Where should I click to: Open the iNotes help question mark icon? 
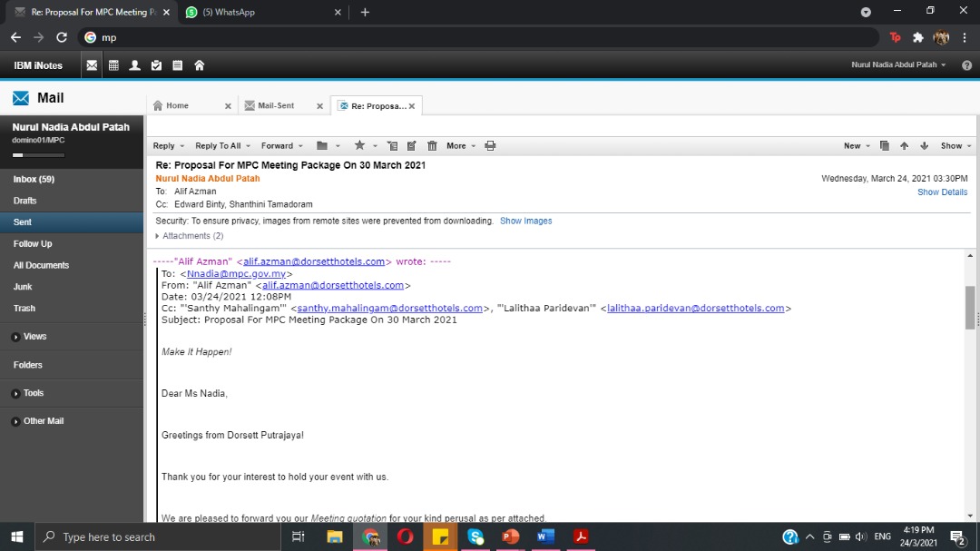coord(966,65)
